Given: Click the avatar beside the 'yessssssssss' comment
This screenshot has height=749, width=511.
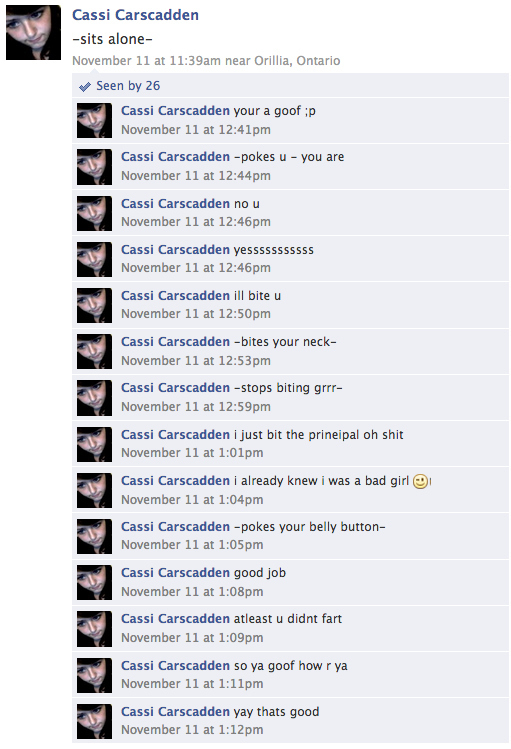Looking at the screenshot, I should click(95, 260).
